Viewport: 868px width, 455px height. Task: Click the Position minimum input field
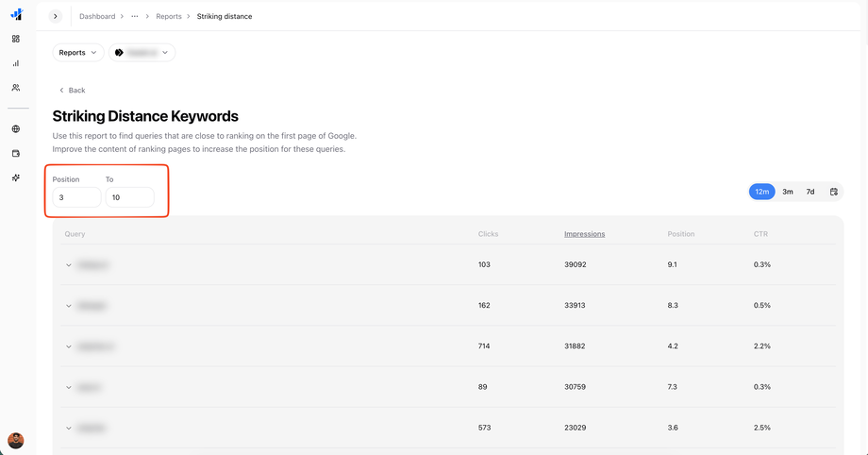coord(76,197)
